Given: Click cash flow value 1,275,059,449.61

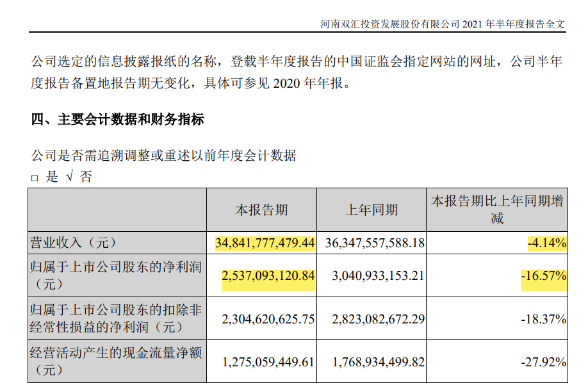Looking at the screenshot, I should 268,362.
